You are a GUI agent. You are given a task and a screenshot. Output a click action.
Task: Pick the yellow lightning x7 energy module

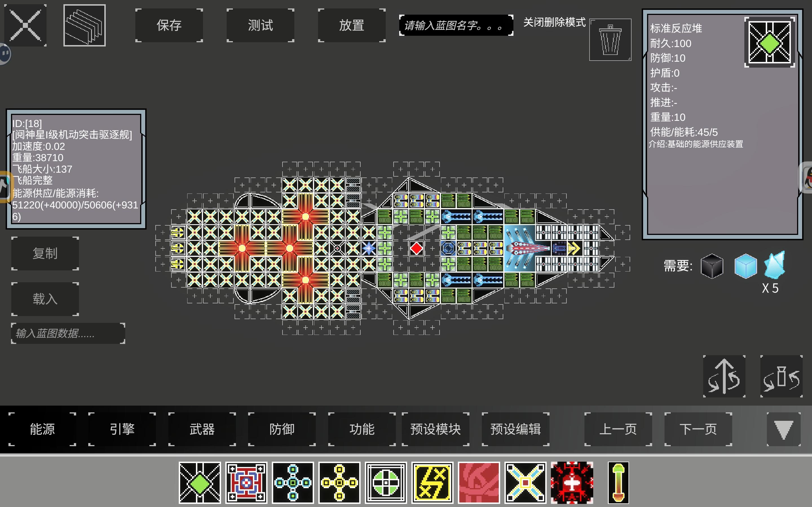click(432, 482)
